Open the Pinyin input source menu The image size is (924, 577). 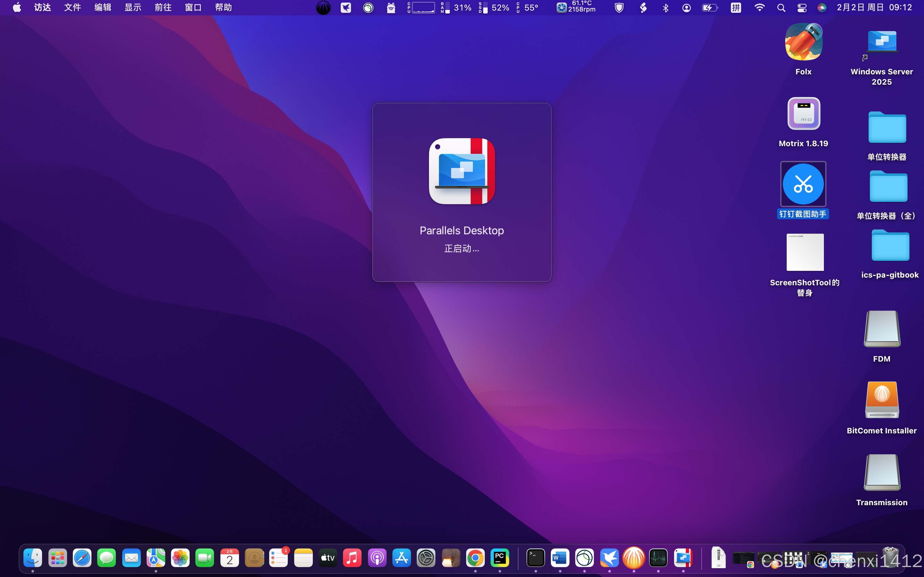(736, 8)
